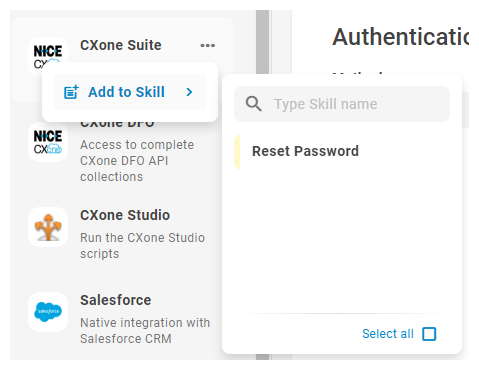Click 'Native integration with Salesforce CRM' description

(x=145, y=331)
